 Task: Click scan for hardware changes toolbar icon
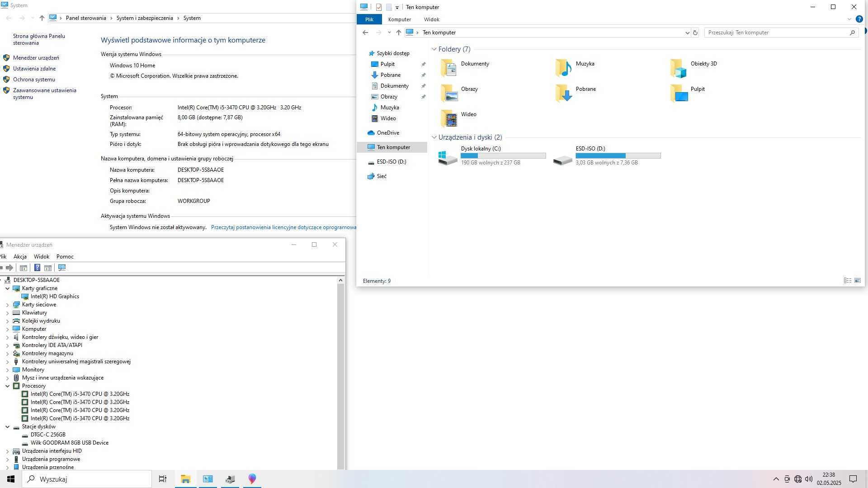[62, 267]
